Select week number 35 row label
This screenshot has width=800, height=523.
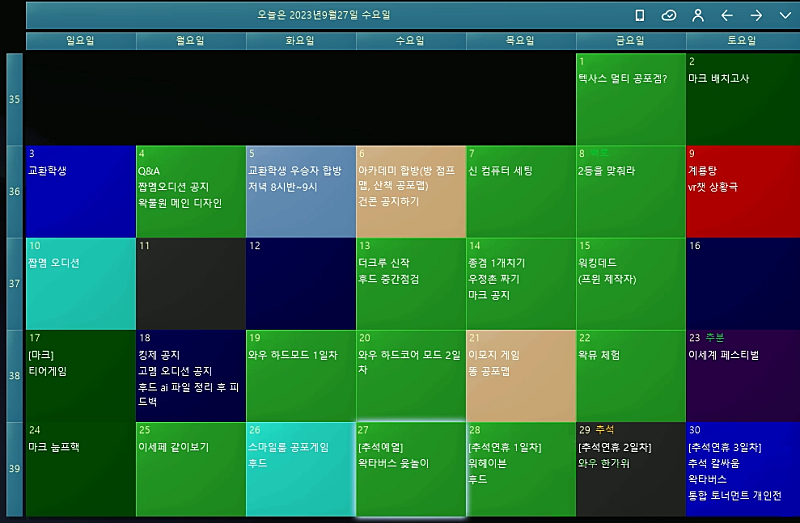pyautogui.click(x=14, y=99)
